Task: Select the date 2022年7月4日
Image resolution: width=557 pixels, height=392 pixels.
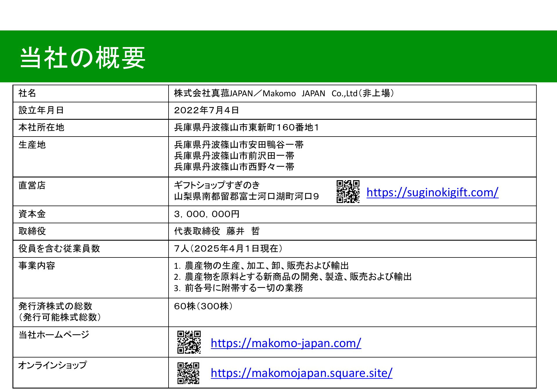Action: 206,110
